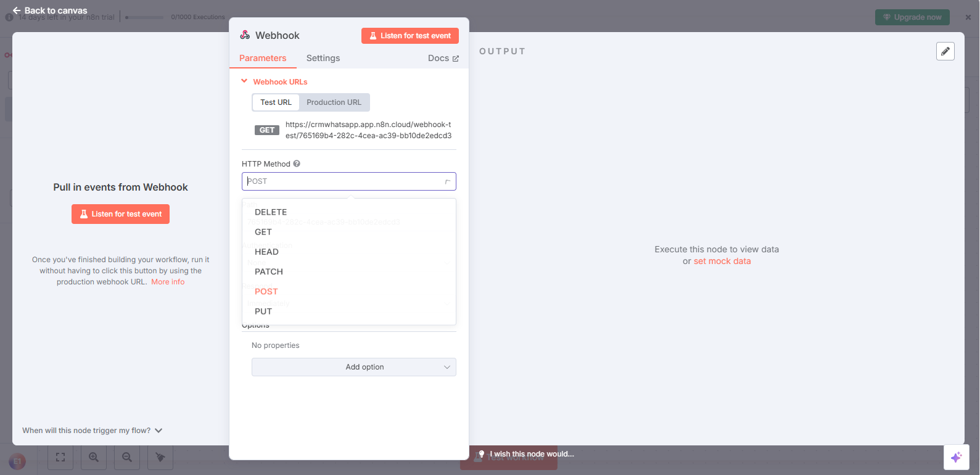
Task: Click Listen for test event in the left panel
Action: [120, 214]
